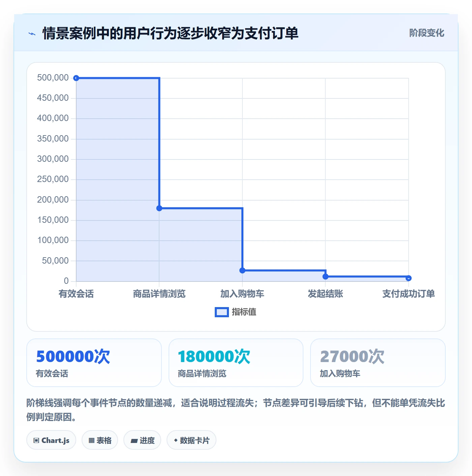Click the grid icon in 表格 chip
This screenshot has height=476, width=472.
coord(91,441)
